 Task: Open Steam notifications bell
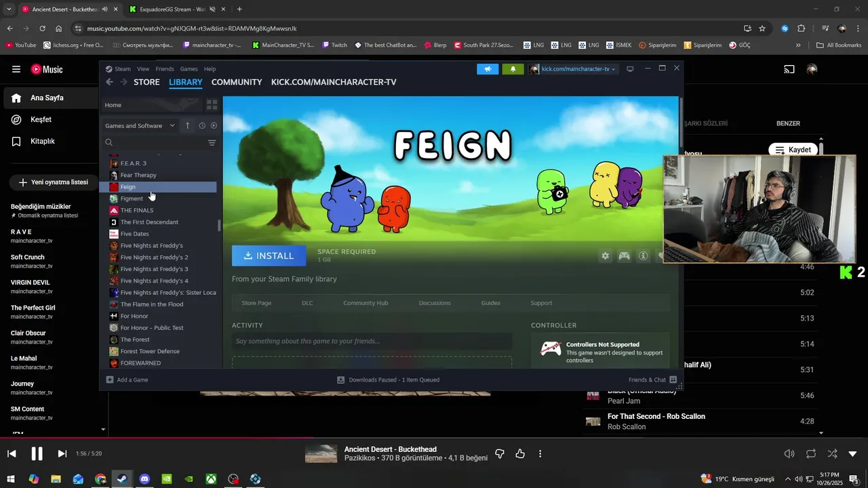pos(513,69)
